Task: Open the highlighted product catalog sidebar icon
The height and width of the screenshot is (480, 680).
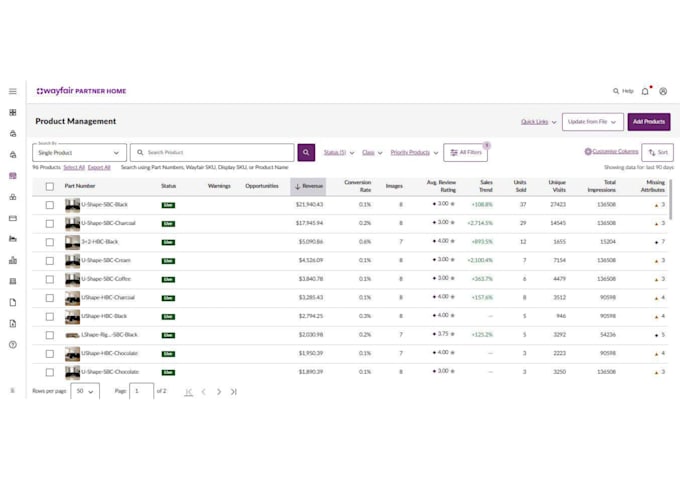Action: point(13,176)
